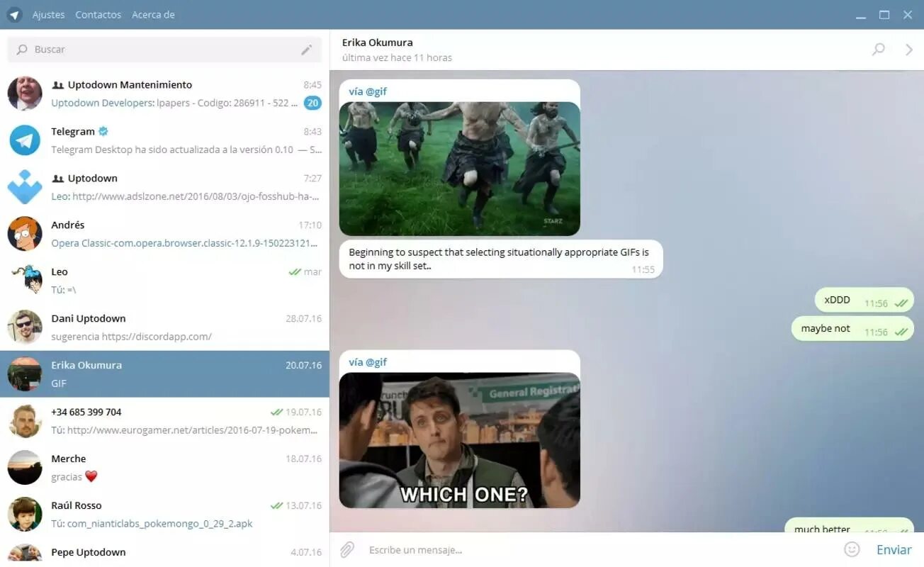Click the search magnifier in Erika's chat header
The width and height of the screenshot is (924, 567).
pyautogui.click(x=879, y=50)
